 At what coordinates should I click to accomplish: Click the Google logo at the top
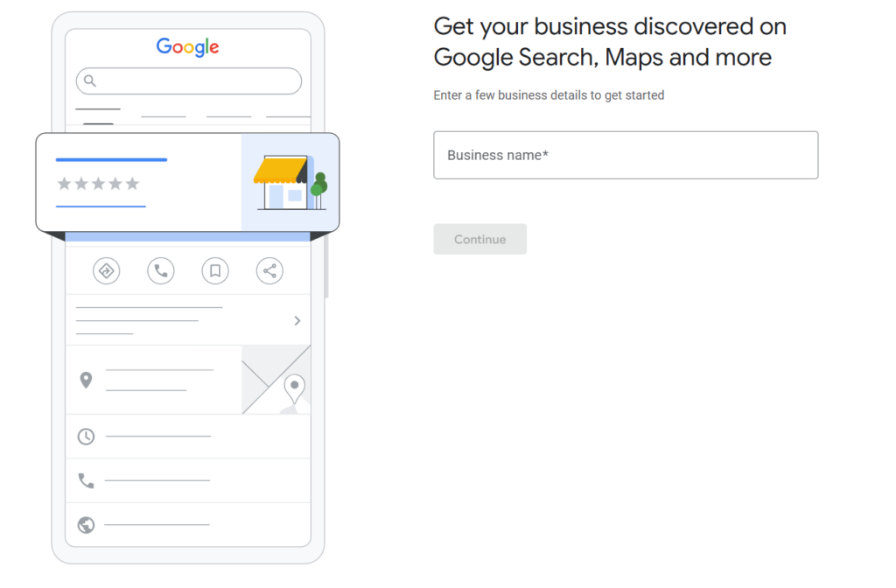[187, 46]
